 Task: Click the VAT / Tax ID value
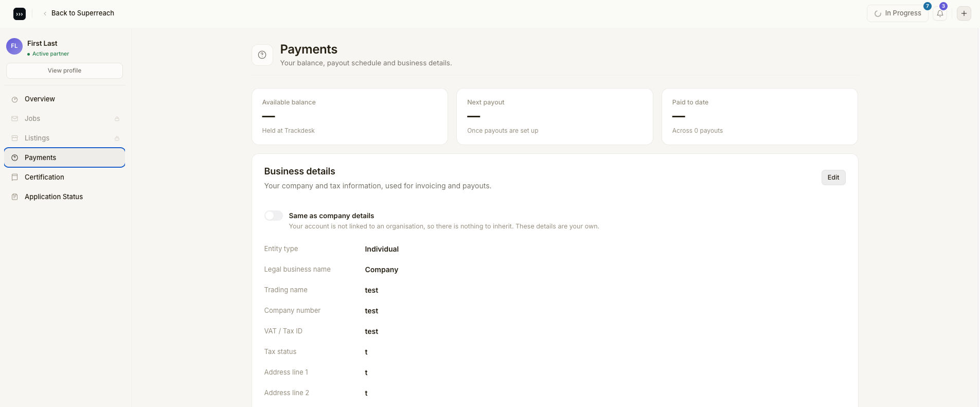pyautogui.click(x=371, y=331)
